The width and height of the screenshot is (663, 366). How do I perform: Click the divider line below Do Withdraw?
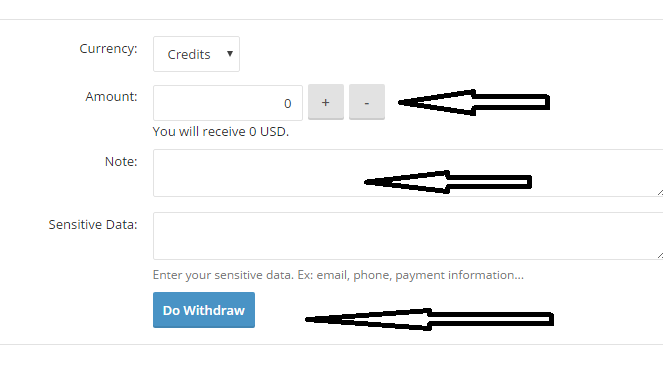click(332, 344)
